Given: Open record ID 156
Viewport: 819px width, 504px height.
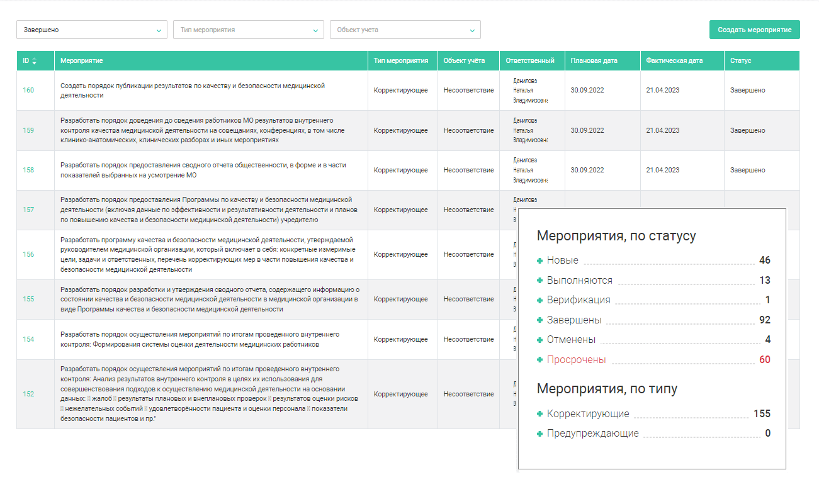Looking at the screenshot, I should pyautogui.click(x=28, y=254).
